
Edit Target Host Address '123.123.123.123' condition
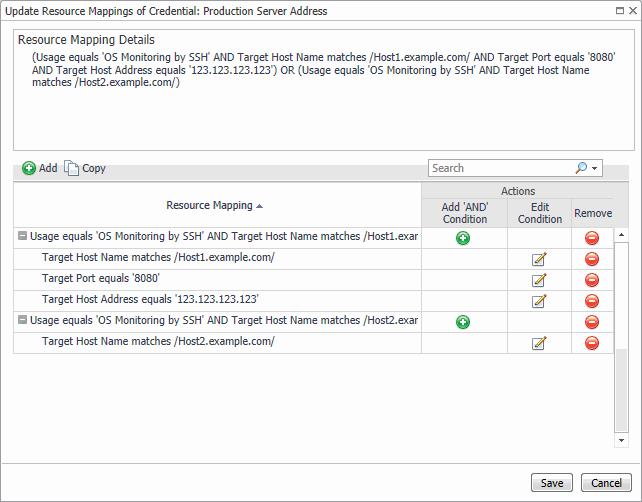coord(540,301)
